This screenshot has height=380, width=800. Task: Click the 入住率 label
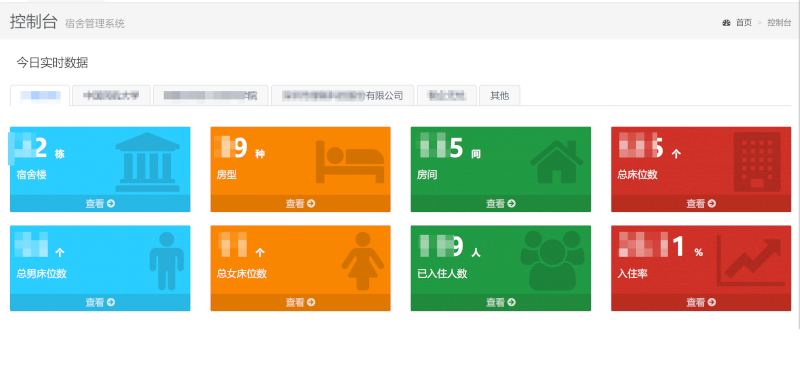tap(632, 274)
